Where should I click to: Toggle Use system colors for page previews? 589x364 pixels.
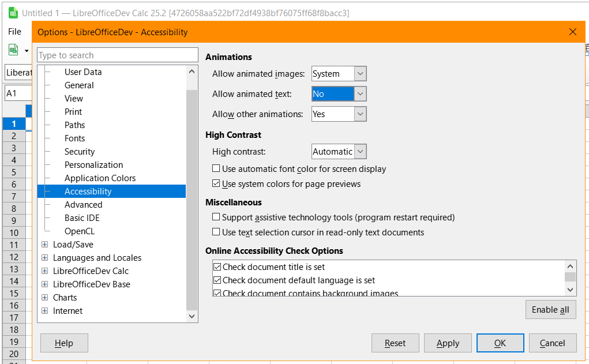point(216,183)
